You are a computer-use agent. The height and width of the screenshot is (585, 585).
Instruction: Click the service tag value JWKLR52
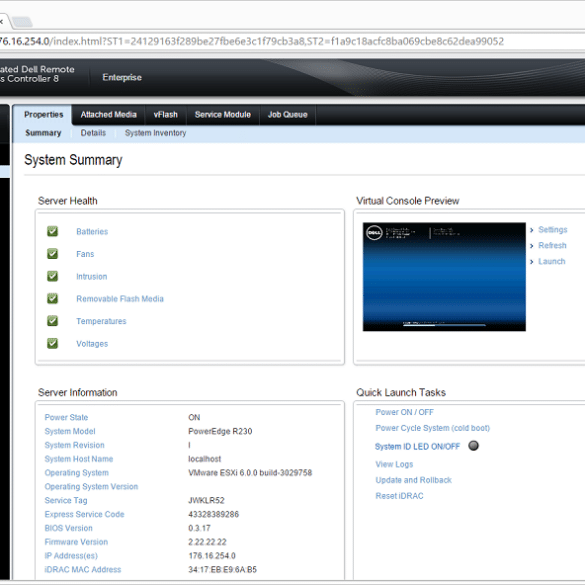click(206, 500)
